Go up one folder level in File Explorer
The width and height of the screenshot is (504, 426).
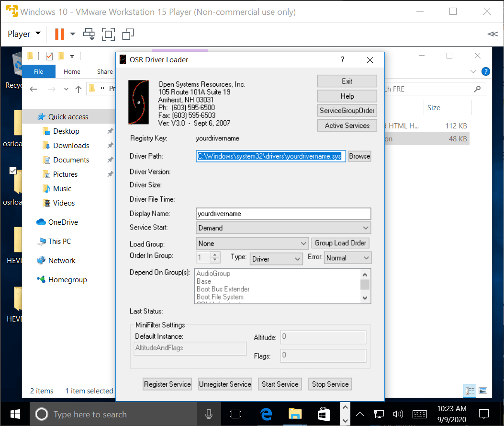tap(78, 89)
